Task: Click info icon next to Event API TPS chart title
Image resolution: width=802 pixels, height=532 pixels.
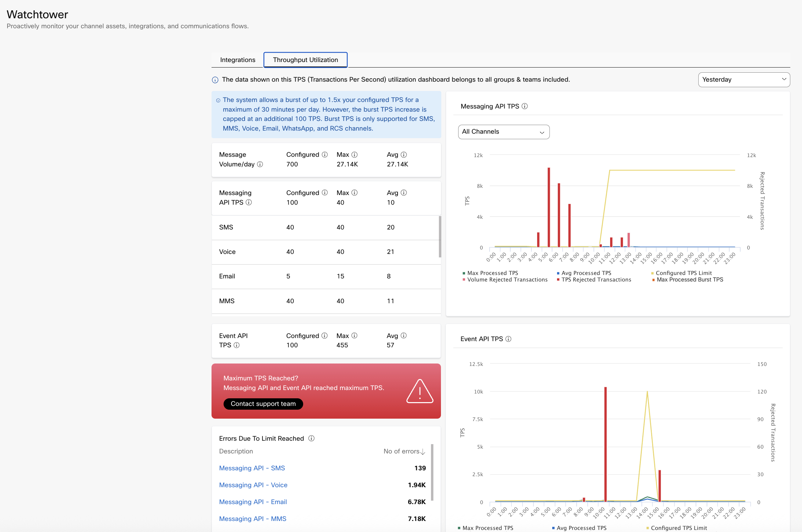Action: (508, 339)
